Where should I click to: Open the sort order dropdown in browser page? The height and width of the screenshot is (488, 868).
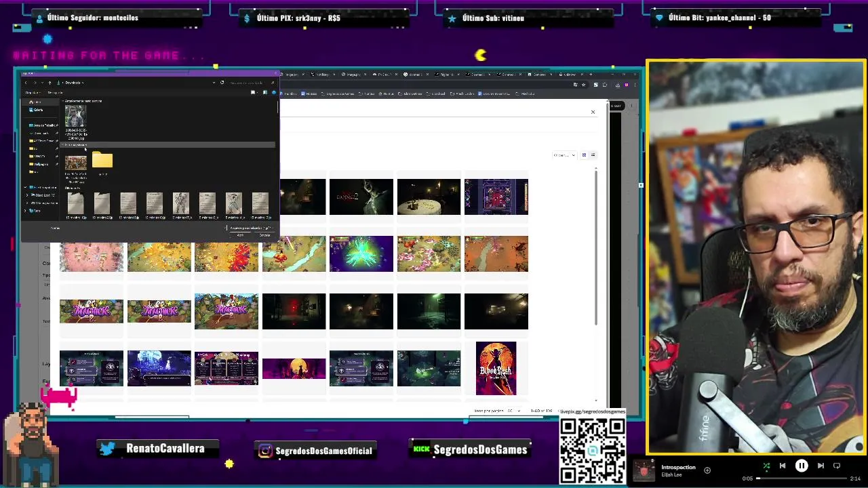tap(564, 155)
